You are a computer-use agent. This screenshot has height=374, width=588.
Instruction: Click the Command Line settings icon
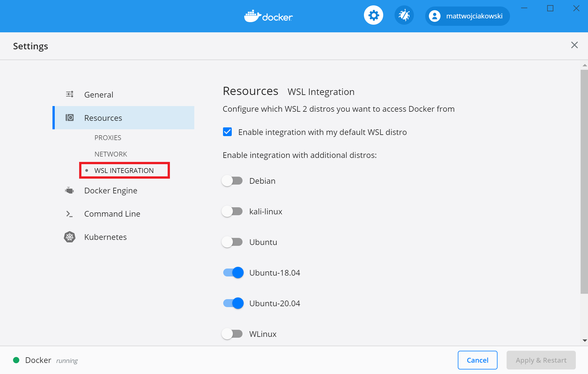(70, 213)
